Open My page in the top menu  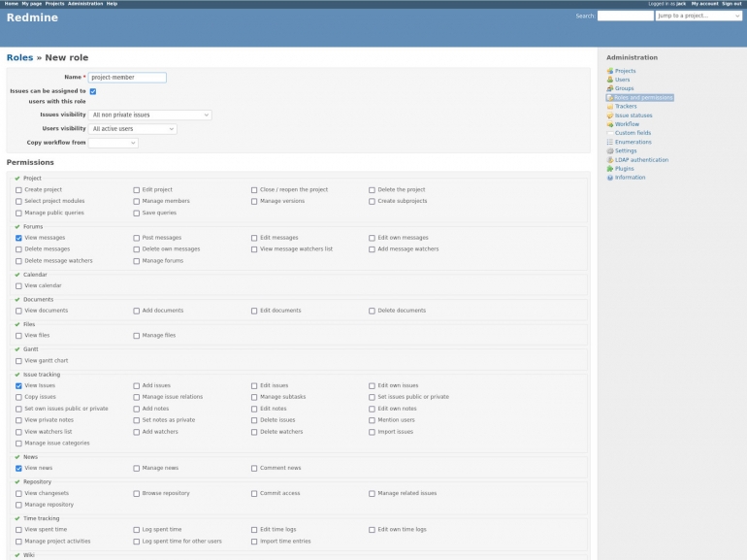pos(32,3)
